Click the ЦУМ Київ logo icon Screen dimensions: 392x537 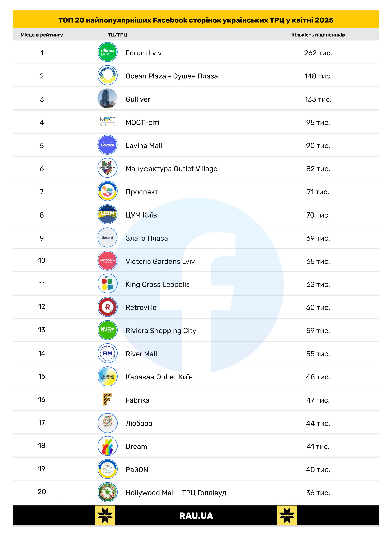pos(107,214)
